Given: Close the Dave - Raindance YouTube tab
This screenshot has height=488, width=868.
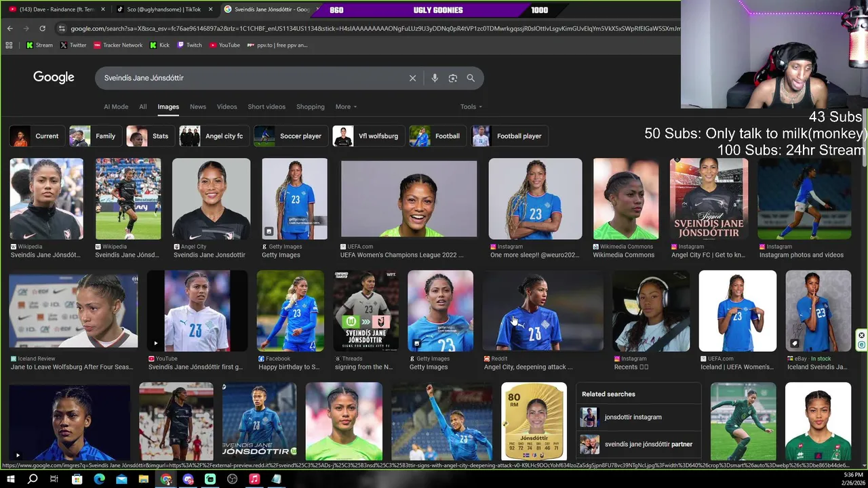Looking at the screenshot, I should (103, 9).
